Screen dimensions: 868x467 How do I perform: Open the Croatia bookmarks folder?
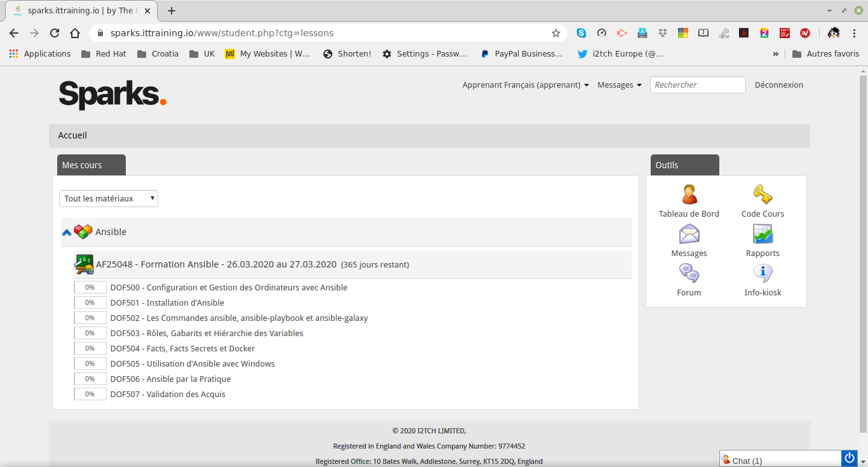(158, 54)
